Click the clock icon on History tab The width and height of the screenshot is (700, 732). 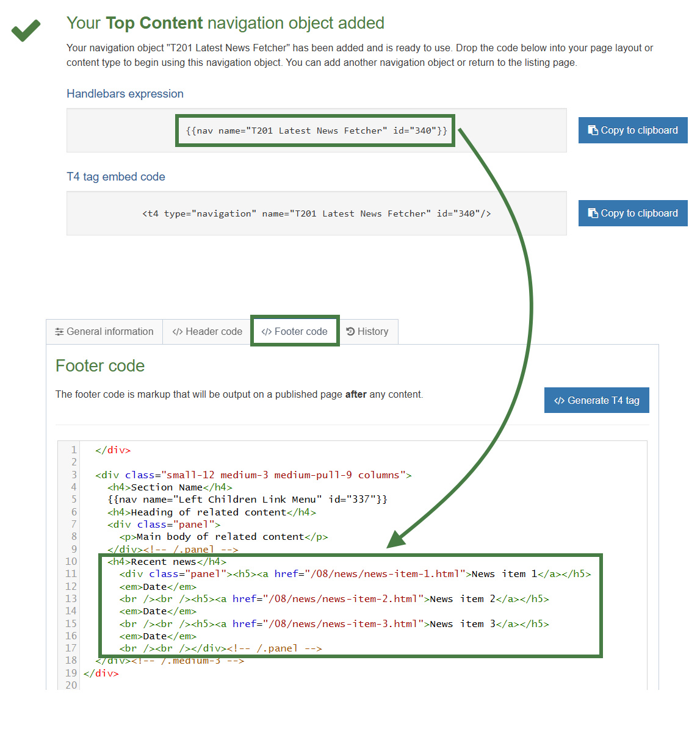pos(350,331)
